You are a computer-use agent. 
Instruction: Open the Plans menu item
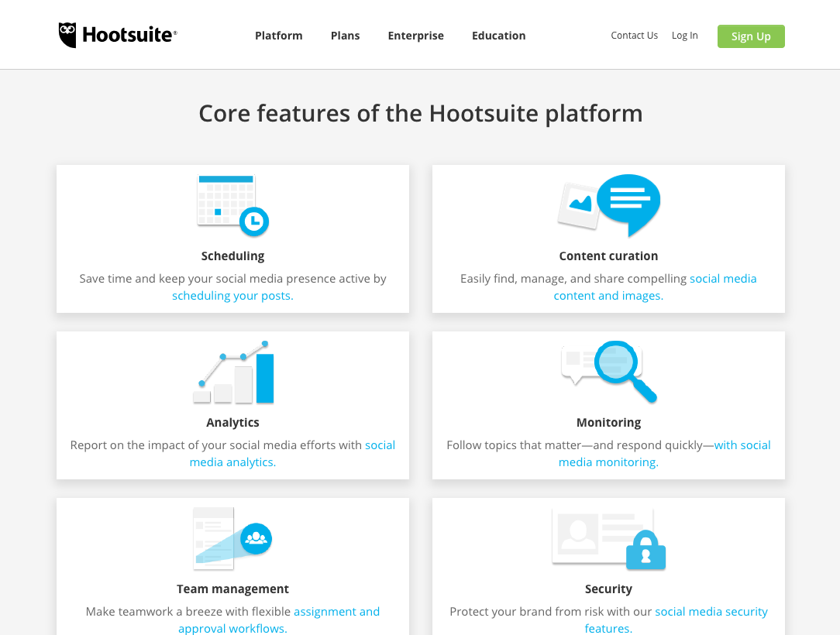click(345, 36)
